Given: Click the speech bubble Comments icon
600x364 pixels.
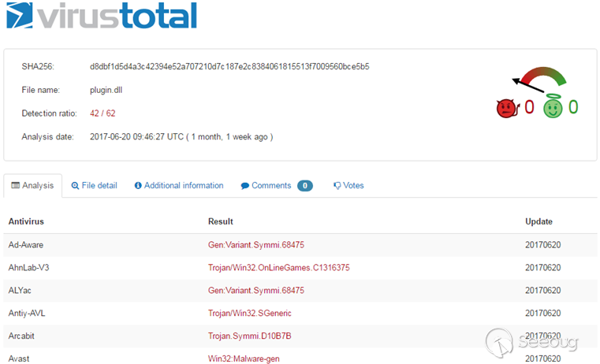Looking at the screenshot, I should [x=244, y=186].
